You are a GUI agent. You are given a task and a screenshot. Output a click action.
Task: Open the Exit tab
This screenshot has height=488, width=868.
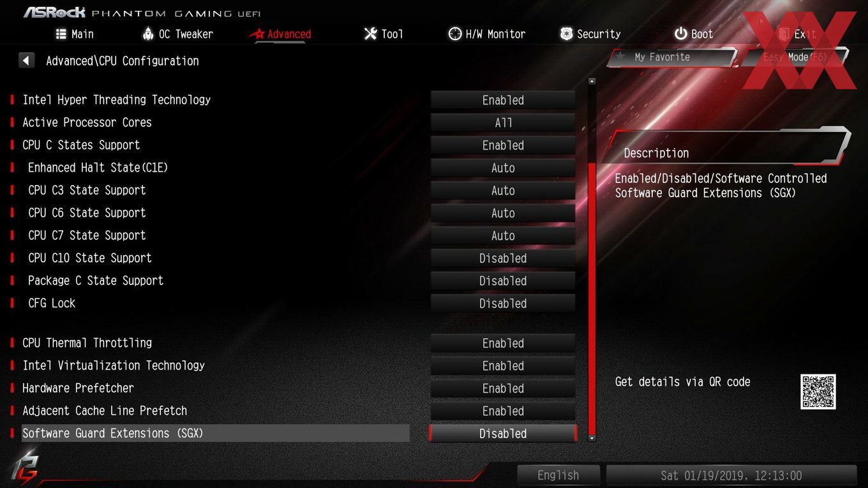797,34
